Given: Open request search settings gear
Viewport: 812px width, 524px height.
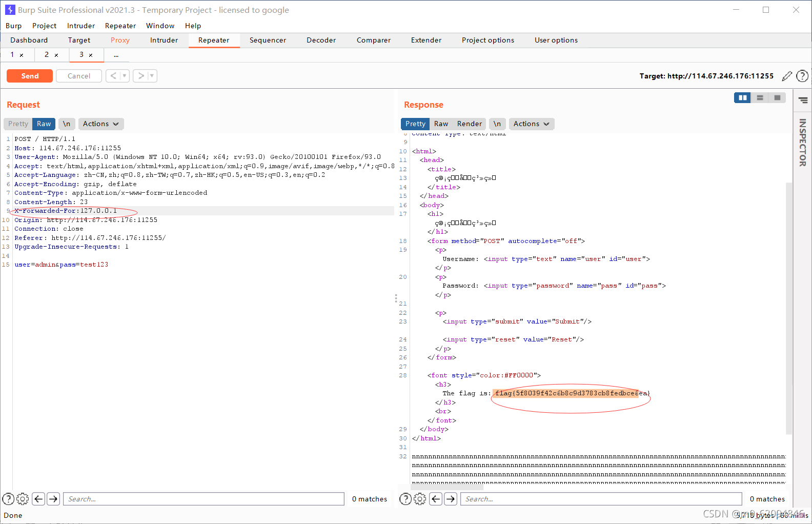Looking at the screenshot, I should pos(23,499).
